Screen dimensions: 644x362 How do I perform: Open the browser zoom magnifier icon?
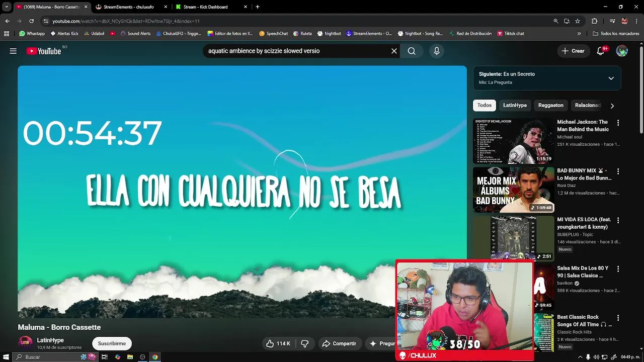(555, 21)
